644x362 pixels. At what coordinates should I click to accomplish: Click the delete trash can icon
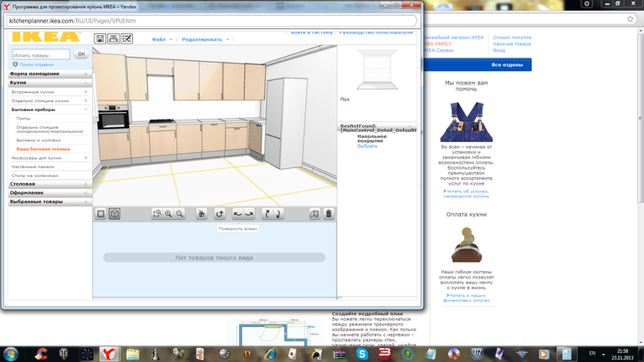(330, 214)
